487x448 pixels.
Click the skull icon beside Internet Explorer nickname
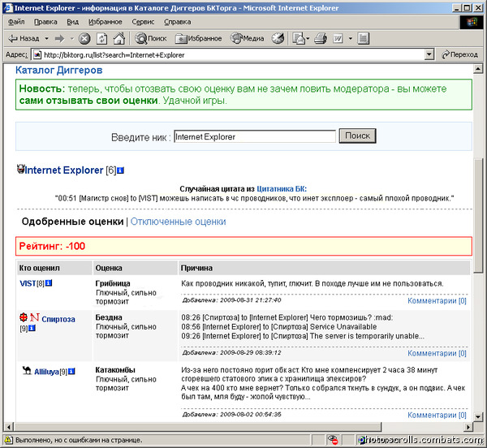20,169
